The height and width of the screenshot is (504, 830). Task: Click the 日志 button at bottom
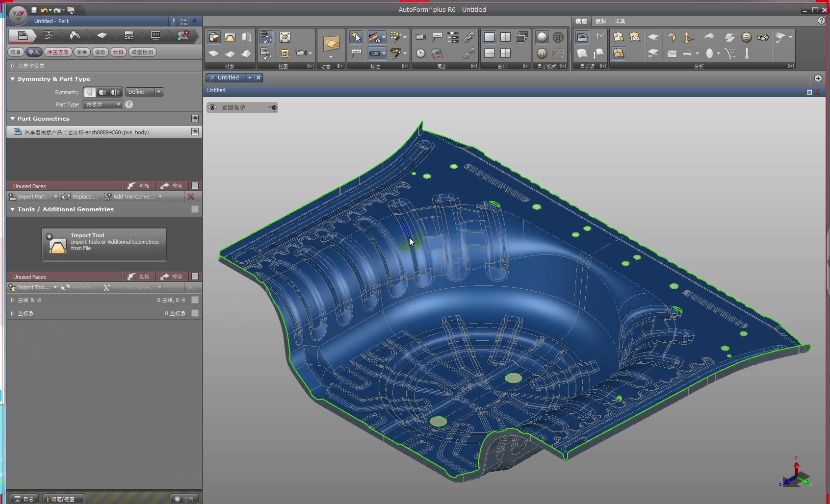coord(25,499)
